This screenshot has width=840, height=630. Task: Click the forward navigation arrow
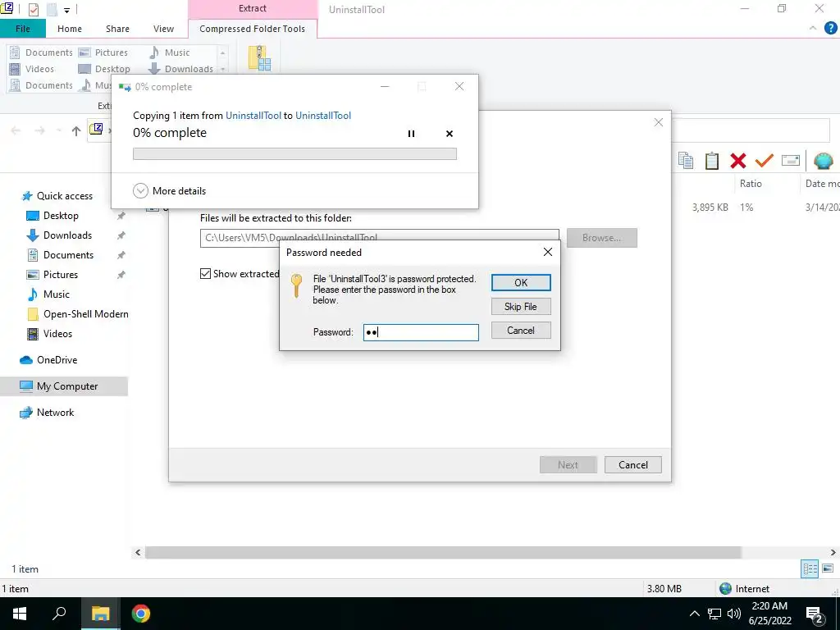tap(39, 130)
